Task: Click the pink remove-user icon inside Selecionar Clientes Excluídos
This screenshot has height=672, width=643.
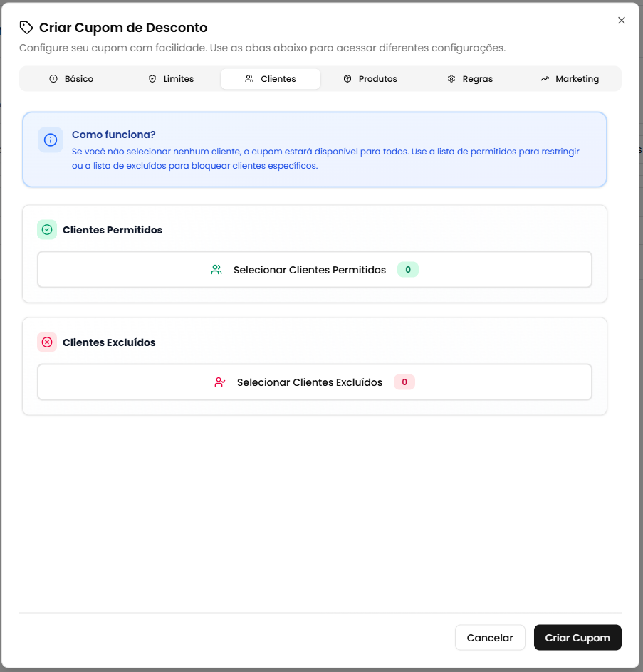Action: [x=221, y=382]
